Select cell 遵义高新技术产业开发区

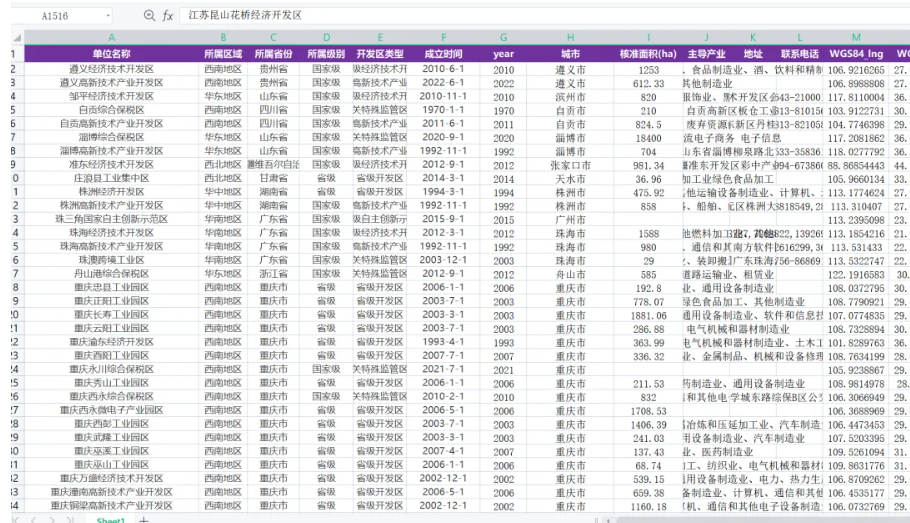(111, 83)
